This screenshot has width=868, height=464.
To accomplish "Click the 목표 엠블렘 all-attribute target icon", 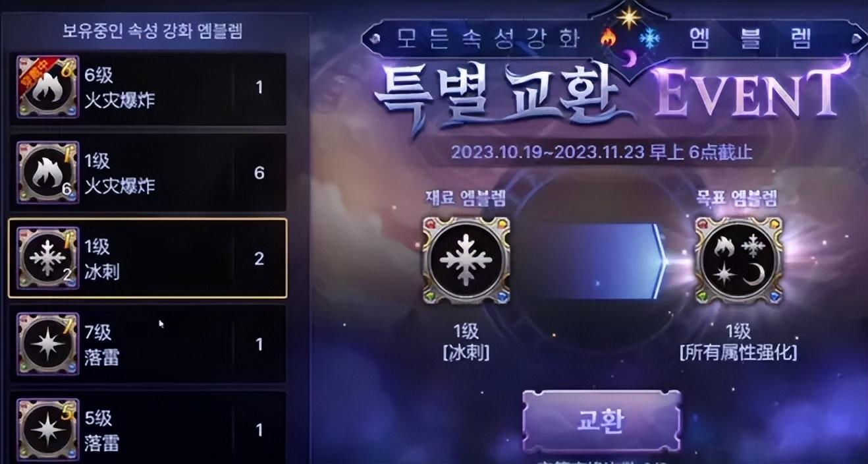I will [x=738, y=260].
